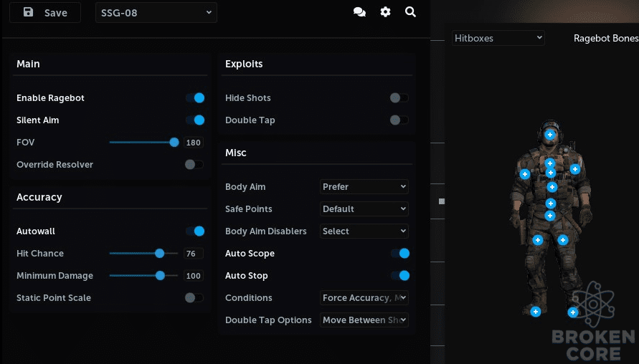Enable Static Point Scale toggle
Screen dimensions: 639x364
(x=194, y=297)
